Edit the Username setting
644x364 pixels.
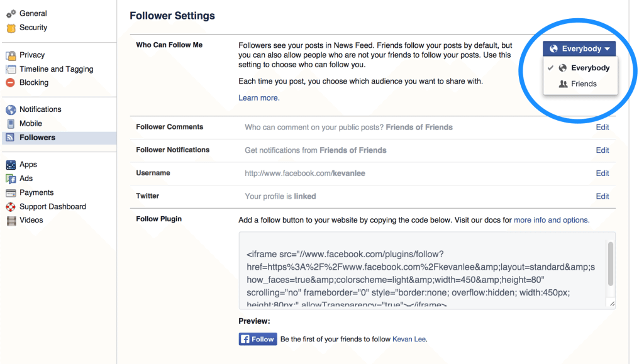click(x=602, y=173)
